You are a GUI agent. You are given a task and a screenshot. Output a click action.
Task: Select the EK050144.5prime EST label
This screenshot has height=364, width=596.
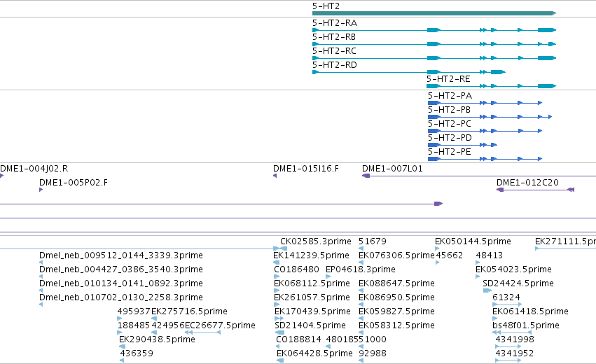point(473,241)
